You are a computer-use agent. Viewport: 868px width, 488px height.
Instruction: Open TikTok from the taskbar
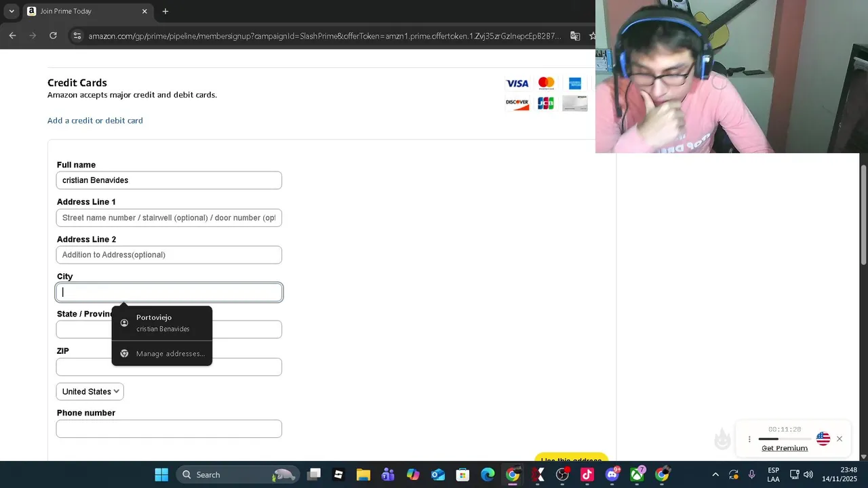click(587, 474)
